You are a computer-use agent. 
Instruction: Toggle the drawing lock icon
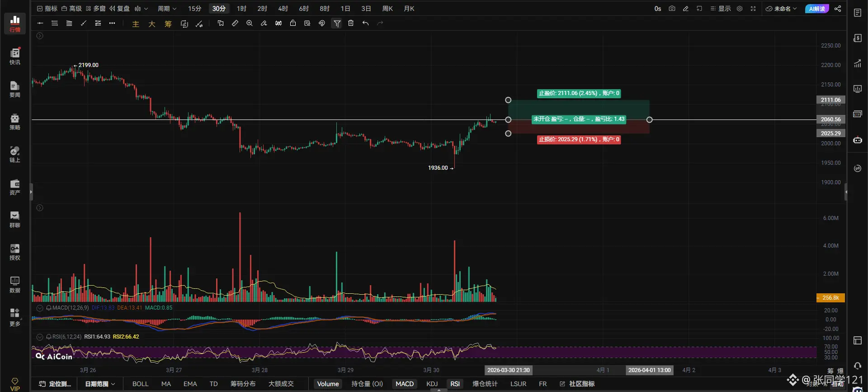pyautogui.click(x=293, y=23)
